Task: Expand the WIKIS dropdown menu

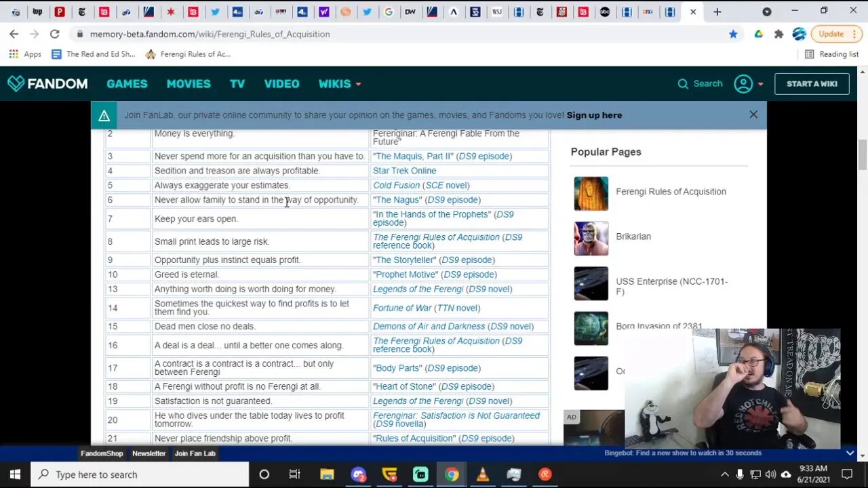Action: tap(340, 84)
